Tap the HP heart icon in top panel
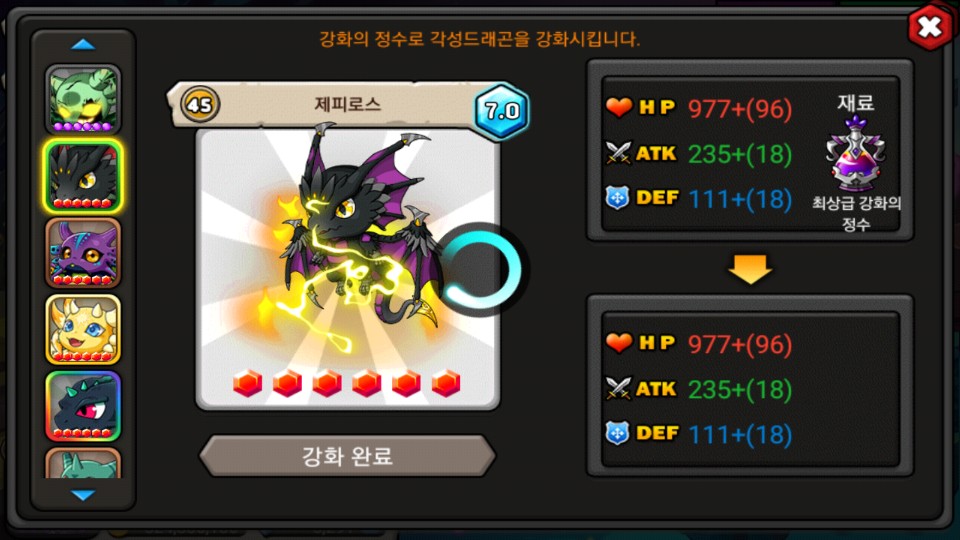 click(x=618, y=107)
